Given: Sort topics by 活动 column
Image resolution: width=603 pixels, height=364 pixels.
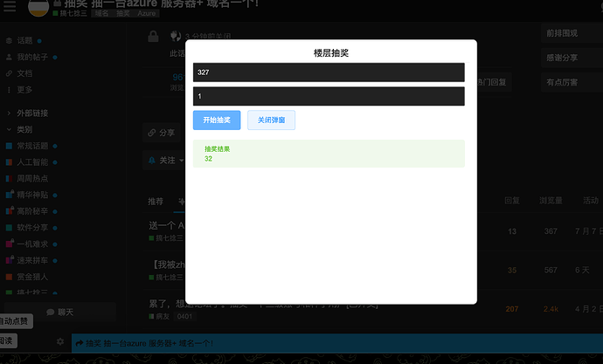Looking at the screenshot, I should click(x=590, y=201).
